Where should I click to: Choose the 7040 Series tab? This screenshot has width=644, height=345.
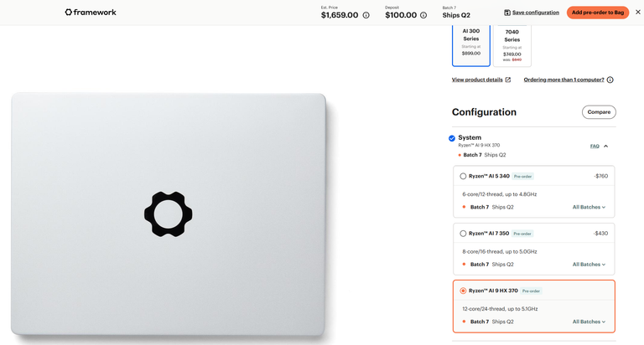pos(512,46)
